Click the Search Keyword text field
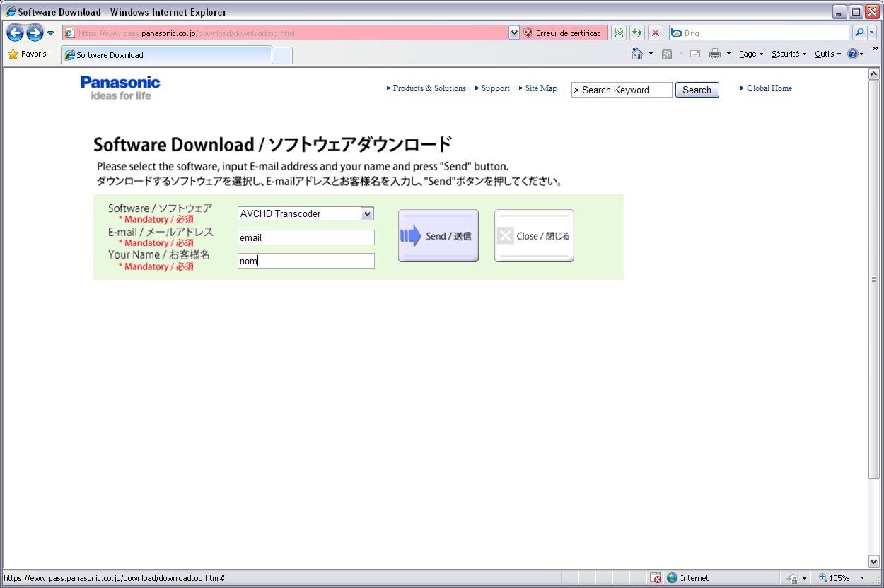Screen dimensions: 884x588 tap(622, 90)
